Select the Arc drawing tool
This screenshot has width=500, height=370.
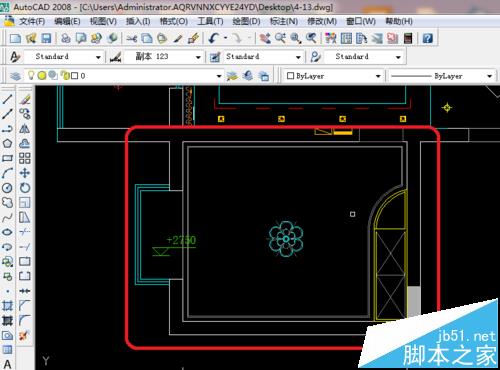click(x=7, y=173)
